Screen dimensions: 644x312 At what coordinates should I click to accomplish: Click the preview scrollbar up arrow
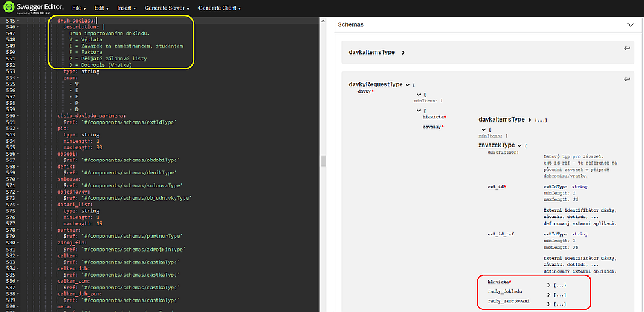click(x=323, y=21)
